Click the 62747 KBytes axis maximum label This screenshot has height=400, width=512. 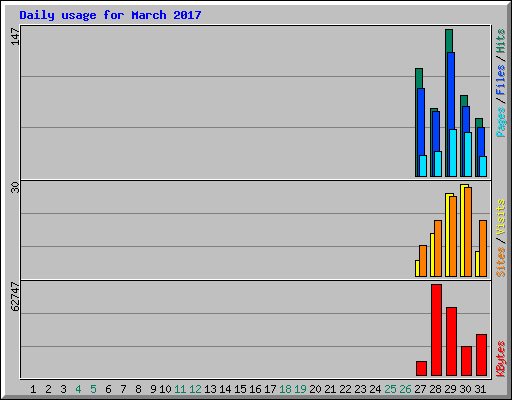(x=15, y=296)
